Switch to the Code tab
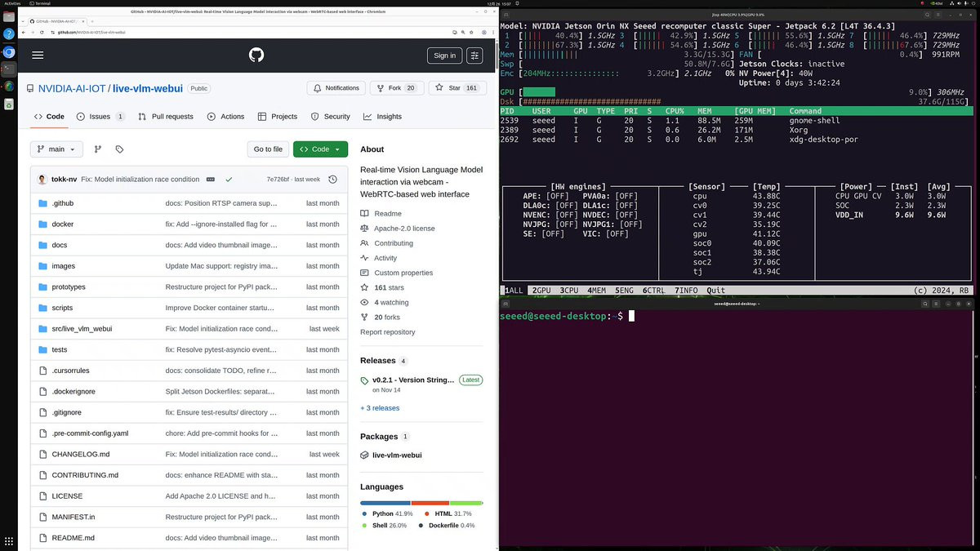The width and height of the screenshot is (980, 551). click(x=49, y=117)
